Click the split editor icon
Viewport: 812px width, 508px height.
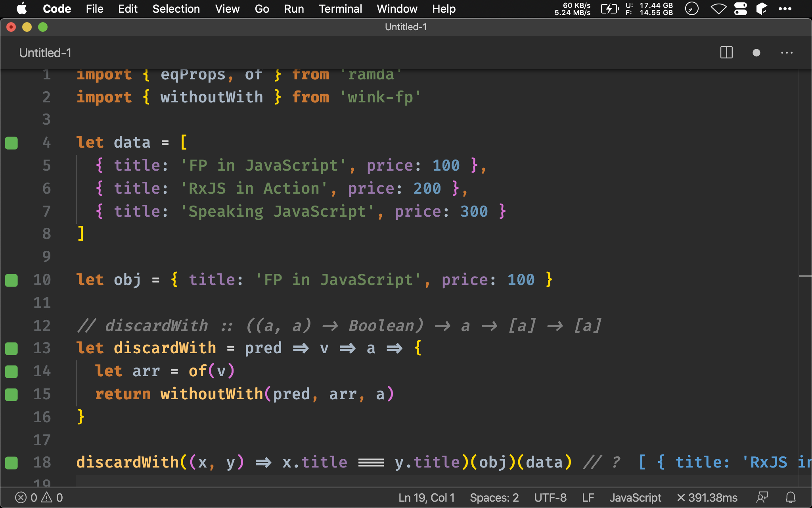726,52
